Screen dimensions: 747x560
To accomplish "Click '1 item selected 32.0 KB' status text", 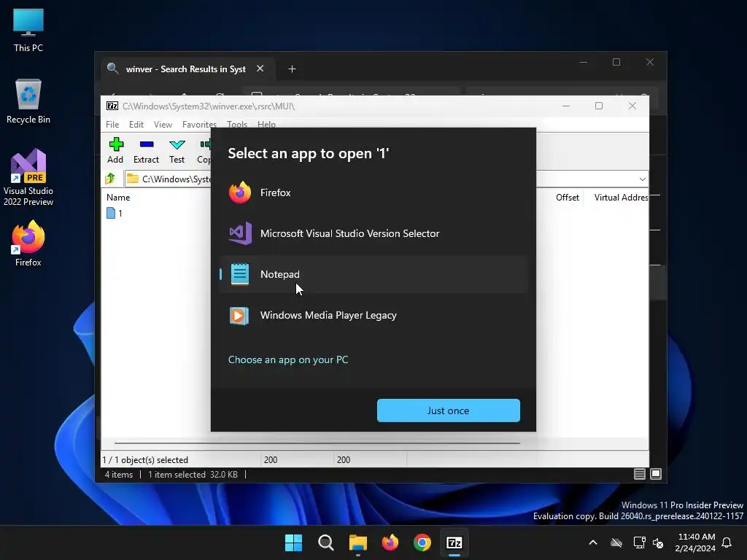I will click(193, 474).
